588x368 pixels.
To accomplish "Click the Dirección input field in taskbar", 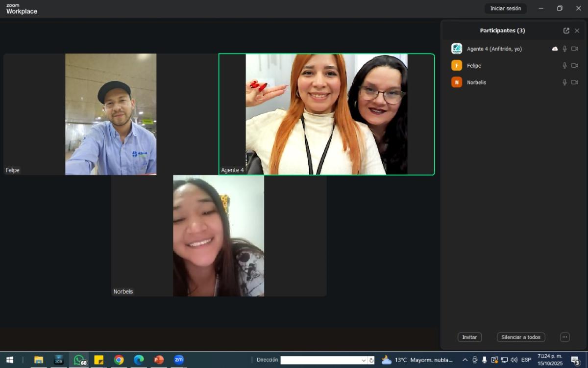I will pyautogui.click(x=320, y=360).
